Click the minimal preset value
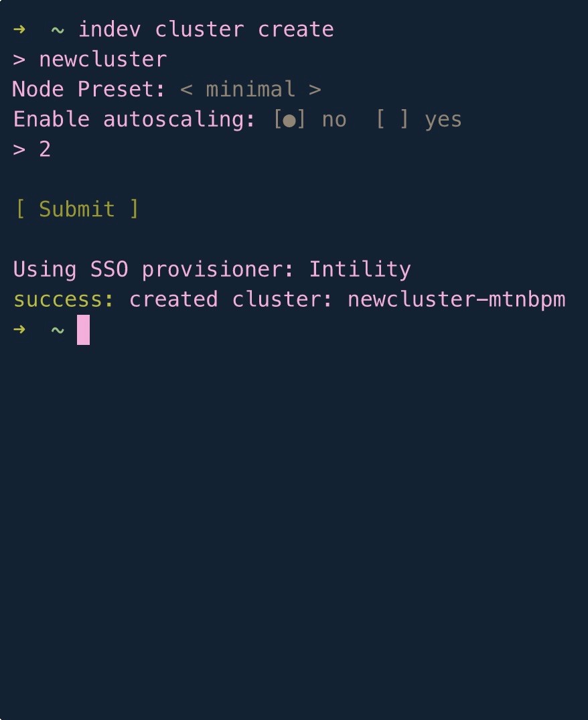The image size is (588, 720). (x=251, y=88)
